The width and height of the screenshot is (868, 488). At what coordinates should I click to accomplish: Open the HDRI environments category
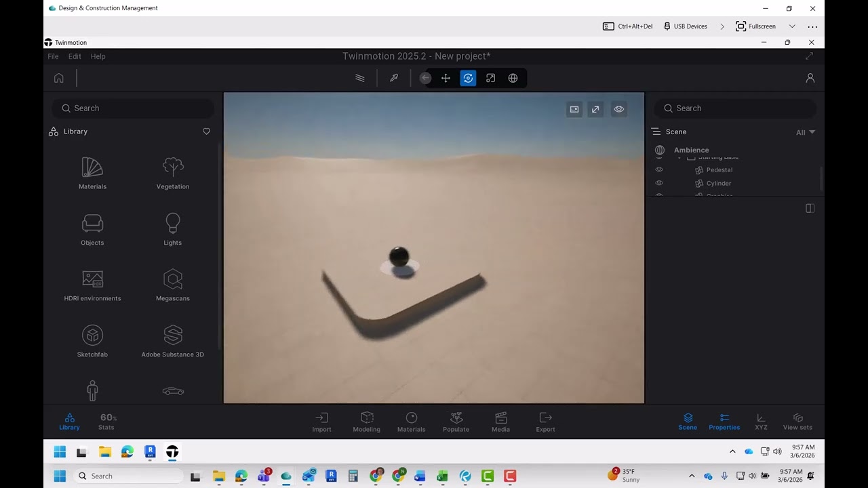(x=92, y=285)
